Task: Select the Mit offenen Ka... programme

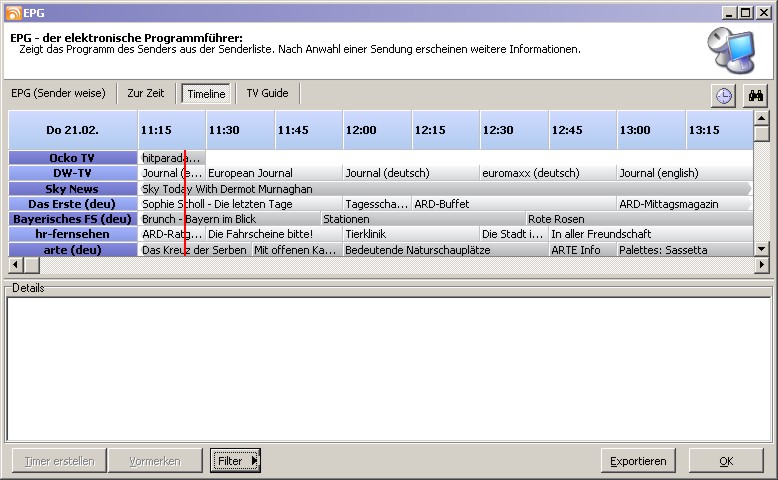Action: coord(297,250)
